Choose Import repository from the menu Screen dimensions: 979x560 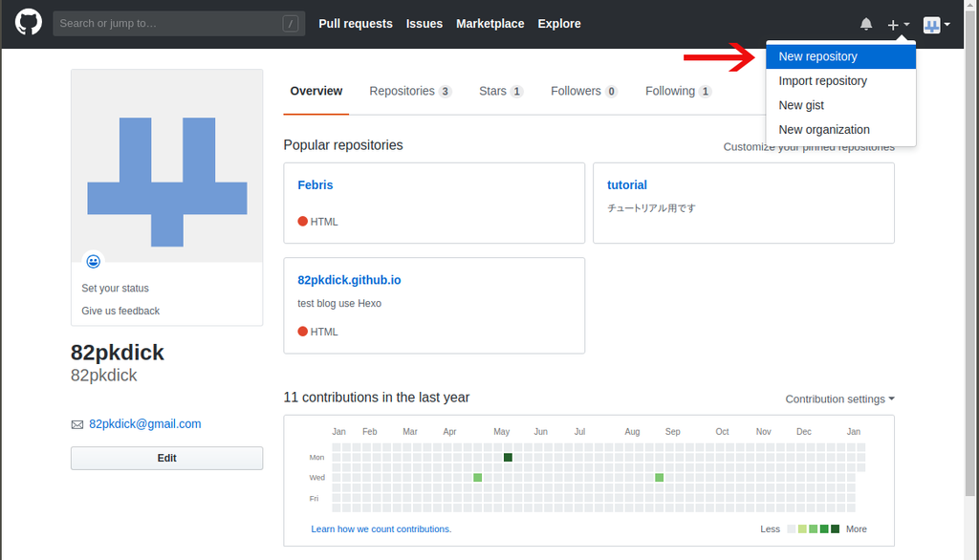pos(822,81)
